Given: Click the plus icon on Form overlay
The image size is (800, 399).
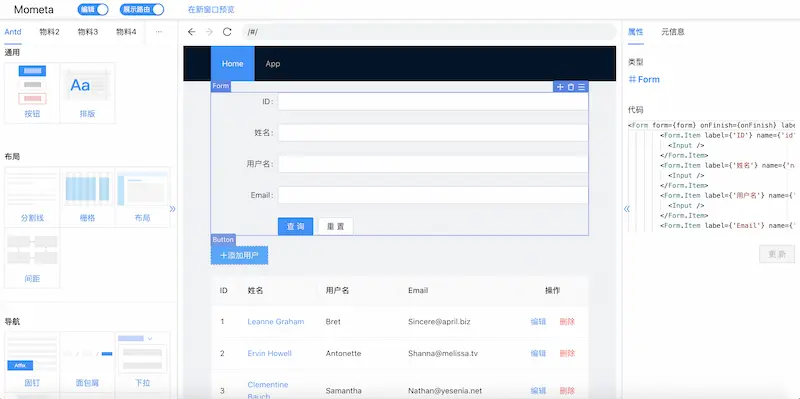Looking at the screenshot, I should 560,87.
